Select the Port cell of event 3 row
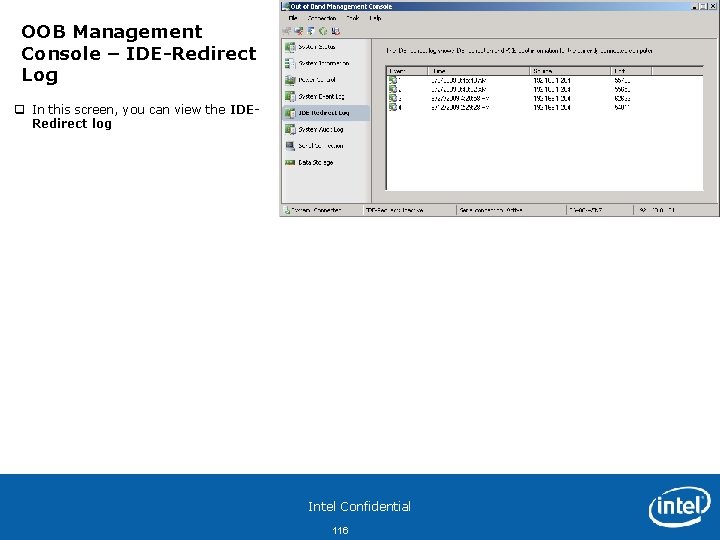The image size is (720, 540). pos(622,98)
